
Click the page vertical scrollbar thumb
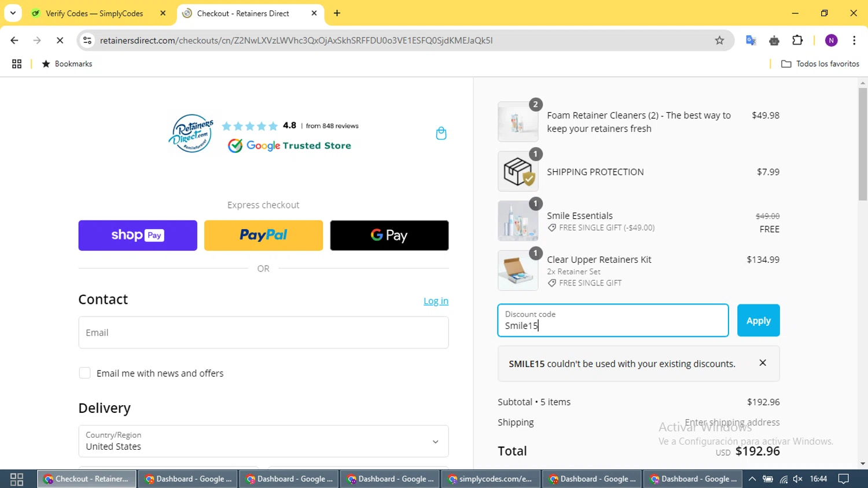863,145
